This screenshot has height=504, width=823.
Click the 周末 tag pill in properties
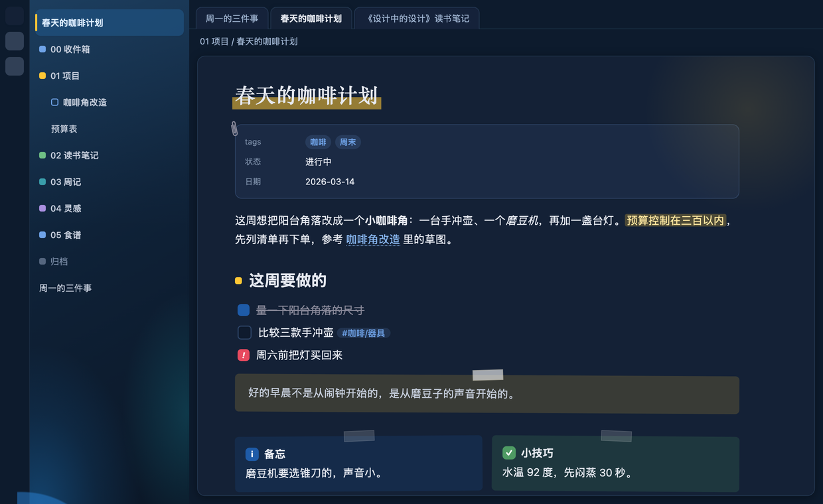pos(348,142)
